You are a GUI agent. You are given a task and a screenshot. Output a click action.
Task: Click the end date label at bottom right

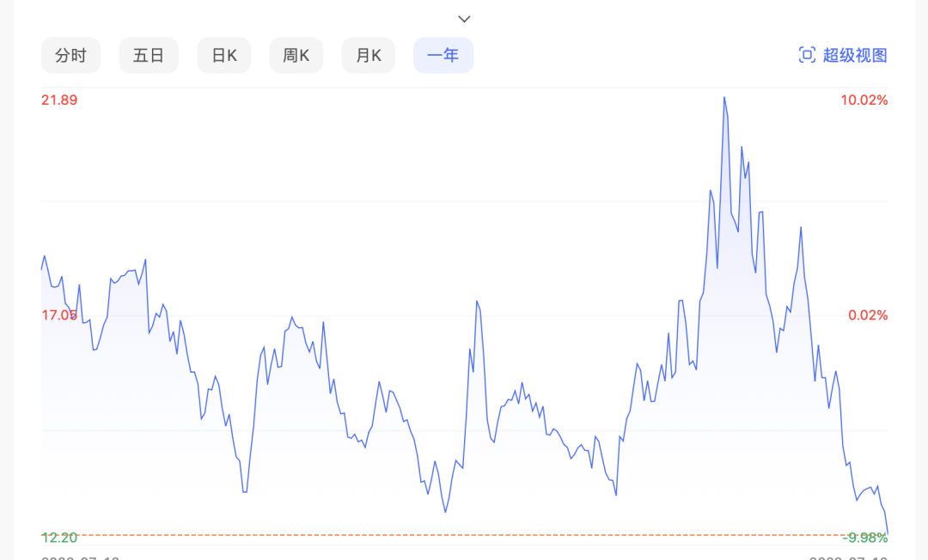pyautogui.click(x=848, y=557)
